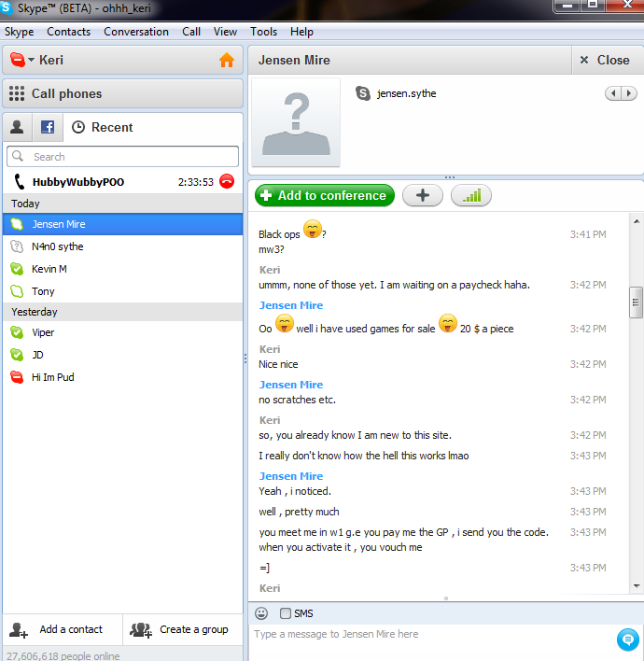
Task: Click the tongue emoticon after 'Black ops'
Action: click(x=313, y=230)
